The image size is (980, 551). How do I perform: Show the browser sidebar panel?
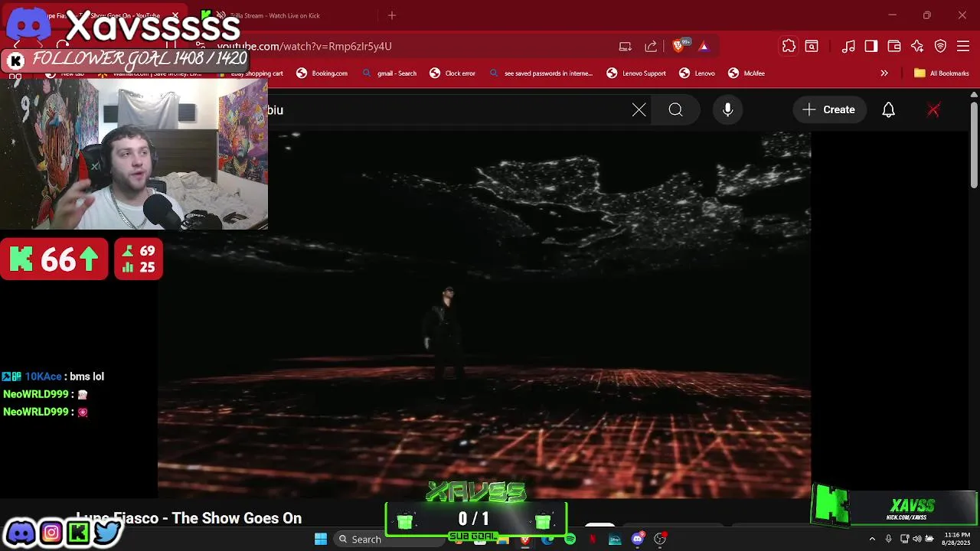point(871,46)
